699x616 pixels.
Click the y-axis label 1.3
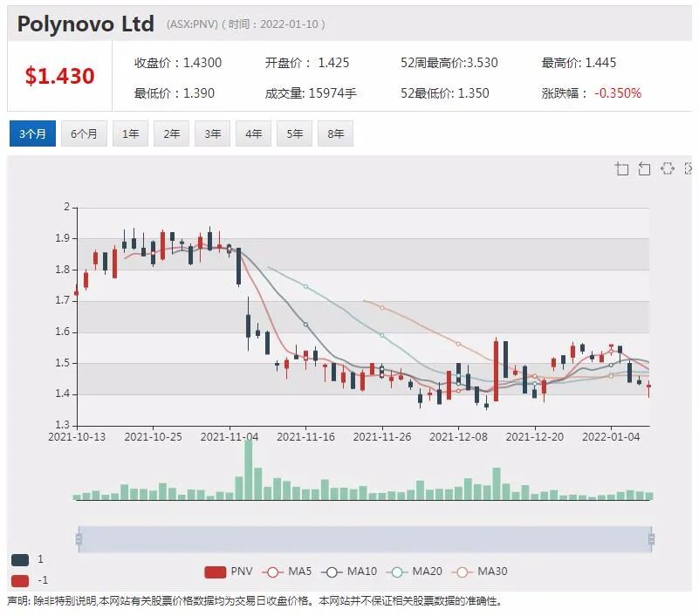(x=63, y=425)
